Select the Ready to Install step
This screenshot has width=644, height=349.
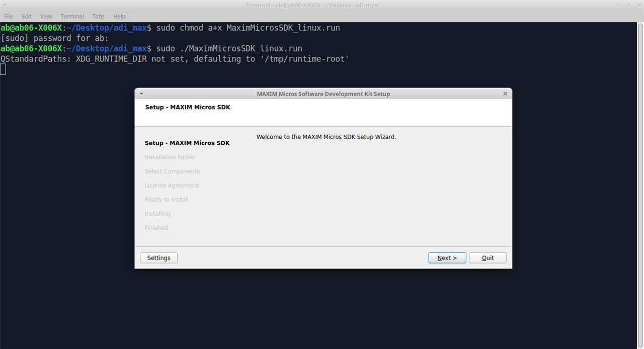pyautogui.click(x=167, y=200)
